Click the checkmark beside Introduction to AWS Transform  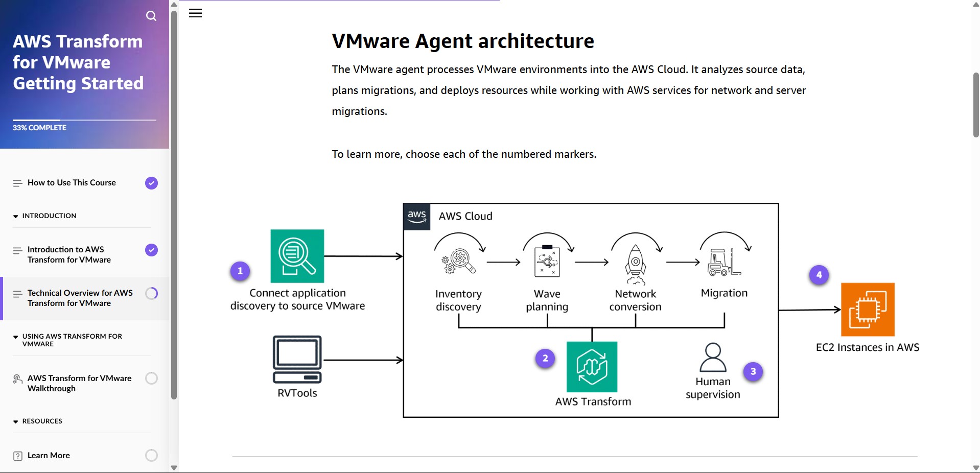pos(151,250)
